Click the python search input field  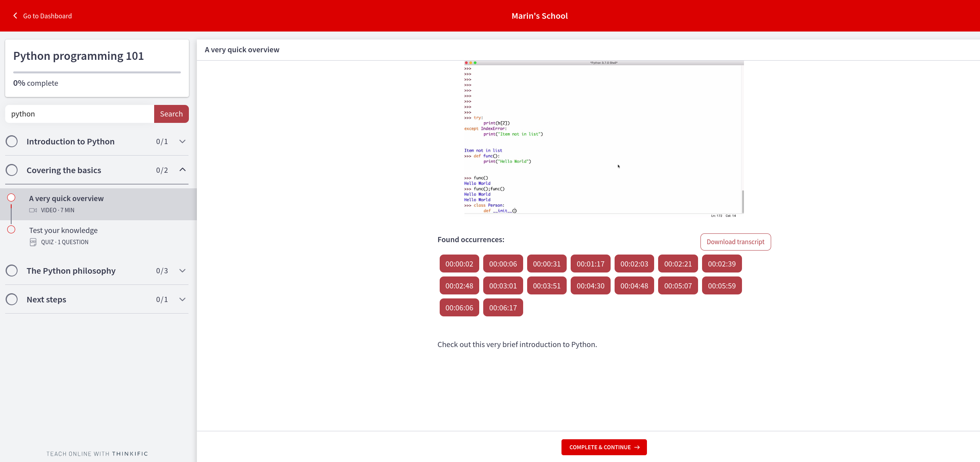click(x=79, y=114)
